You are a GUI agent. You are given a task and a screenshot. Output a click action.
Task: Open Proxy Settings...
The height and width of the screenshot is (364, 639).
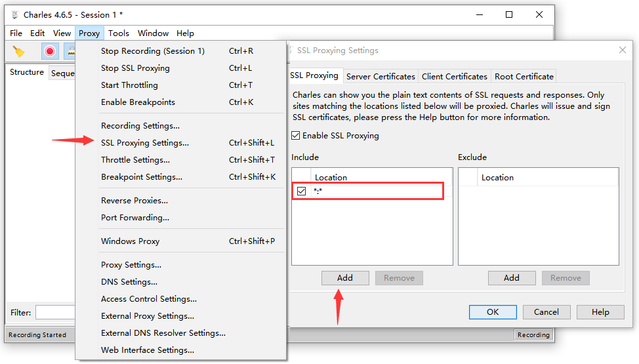[181, 266]
